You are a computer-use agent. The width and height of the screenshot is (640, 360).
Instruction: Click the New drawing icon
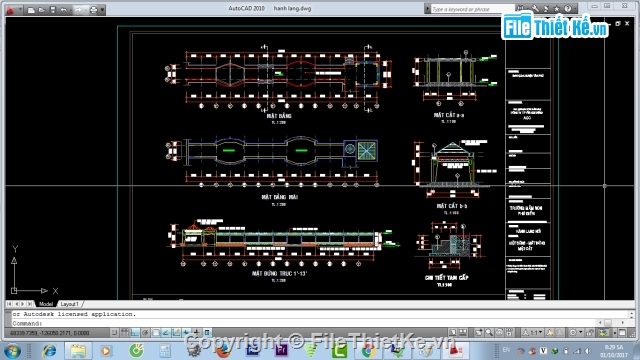[x=31, y=10]
